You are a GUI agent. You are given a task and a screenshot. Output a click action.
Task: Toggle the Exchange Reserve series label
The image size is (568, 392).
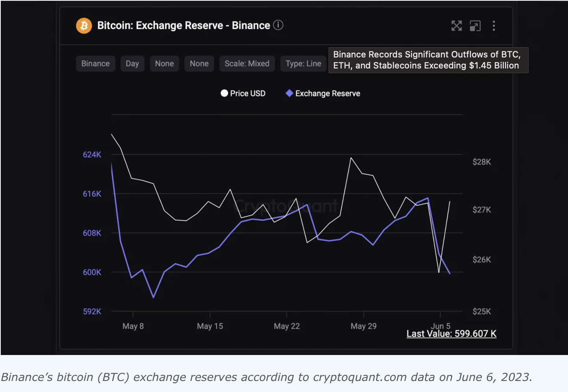(328, 93)
